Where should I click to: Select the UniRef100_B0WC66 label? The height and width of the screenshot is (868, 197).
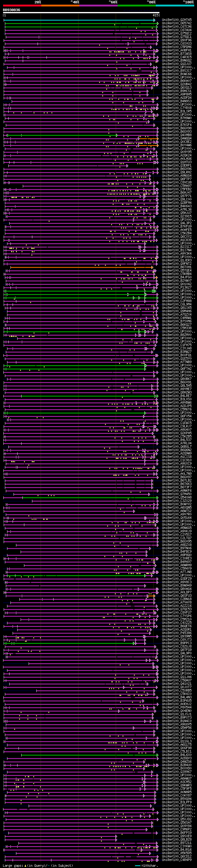[176, 74]
